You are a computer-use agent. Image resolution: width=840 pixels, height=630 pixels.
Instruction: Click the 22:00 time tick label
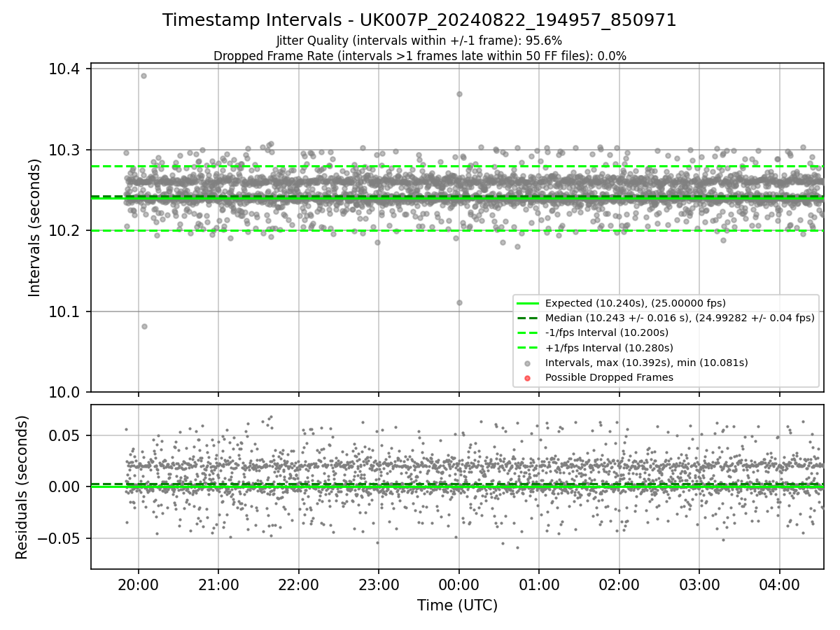(x=298, y=584)
